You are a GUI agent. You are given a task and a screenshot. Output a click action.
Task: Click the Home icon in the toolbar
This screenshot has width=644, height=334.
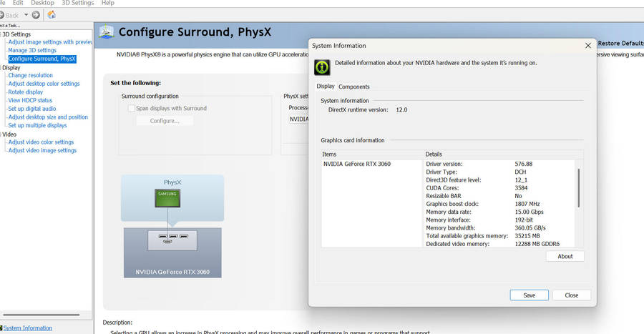[52, 15]
